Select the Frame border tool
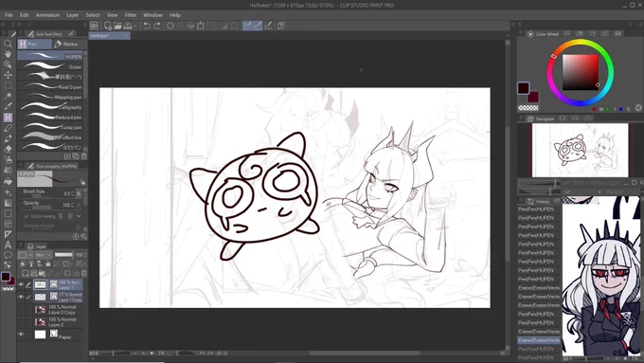 [8, 224]
